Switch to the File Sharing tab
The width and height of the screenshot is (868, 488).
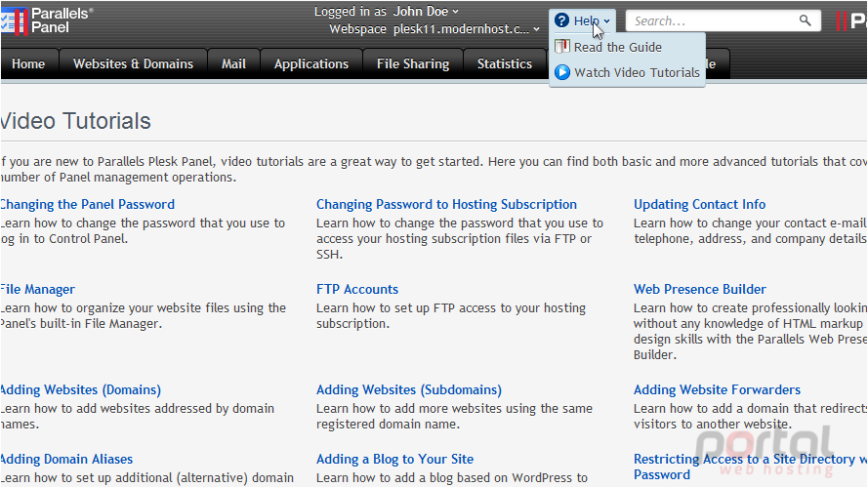(413, 64)
